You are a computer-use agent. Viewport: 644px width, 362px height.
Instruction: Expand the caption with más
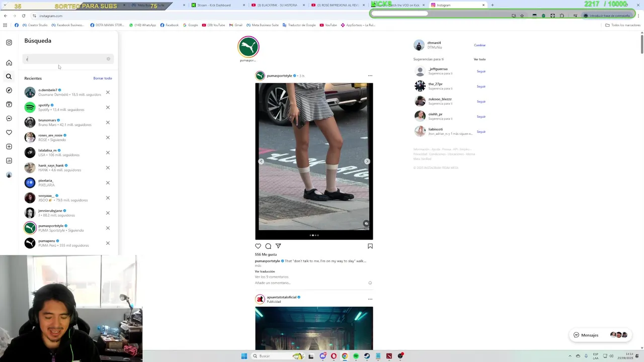pyautogui.click(x=258, y=266)
